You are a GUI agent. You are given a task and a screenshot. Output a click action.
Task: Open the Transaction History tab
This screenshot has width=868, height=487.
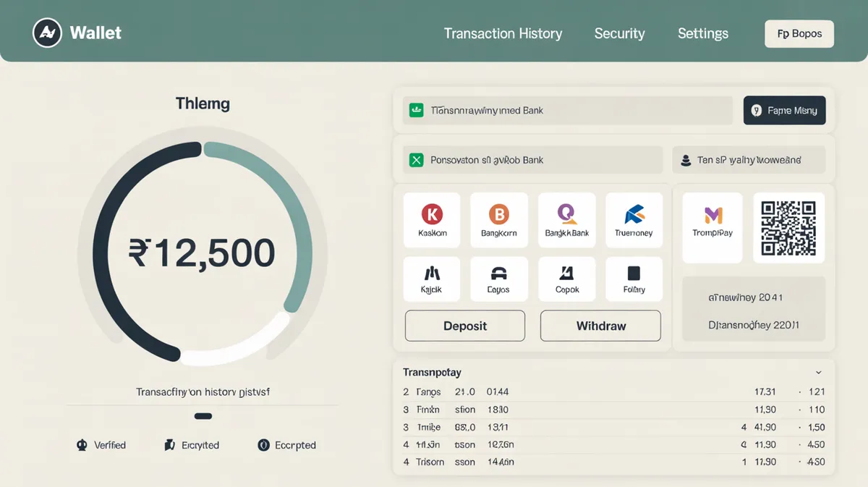(x=503, y=34)
